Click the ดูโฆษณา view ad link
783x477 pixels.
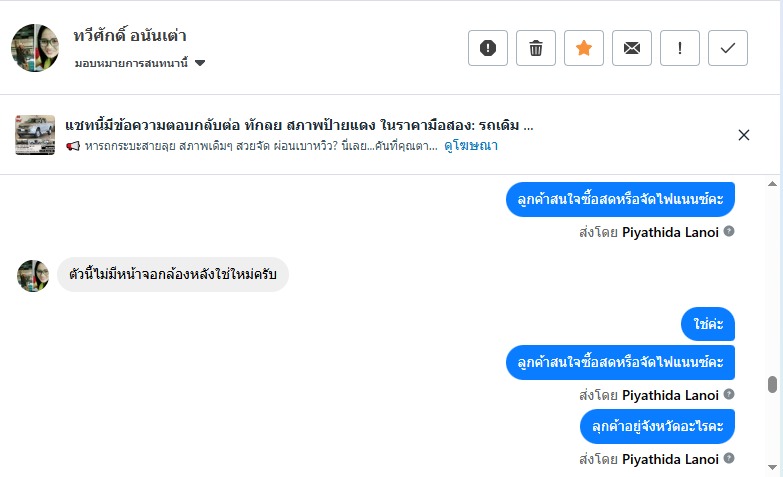(471, 146)
